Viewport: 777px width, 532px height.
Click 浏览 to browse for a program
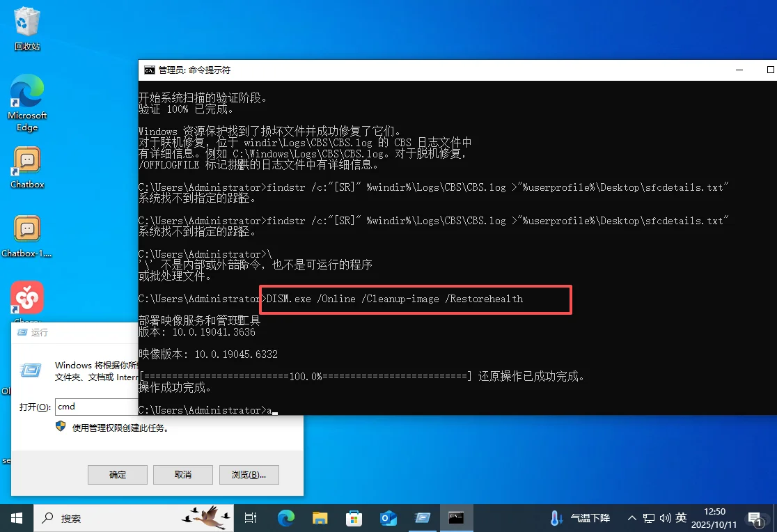click(x=249, y=474)
